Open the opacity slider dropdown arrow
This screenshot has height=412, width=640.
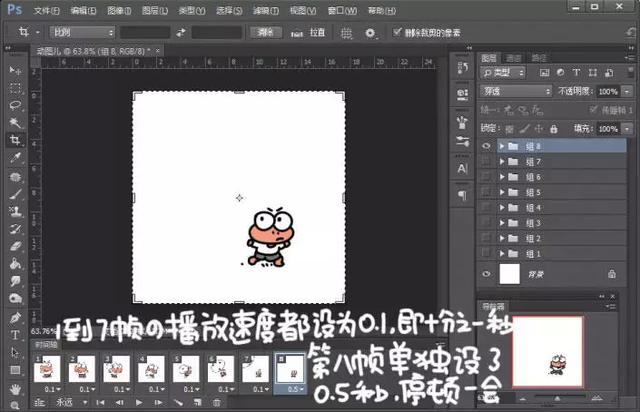[627, 91]
